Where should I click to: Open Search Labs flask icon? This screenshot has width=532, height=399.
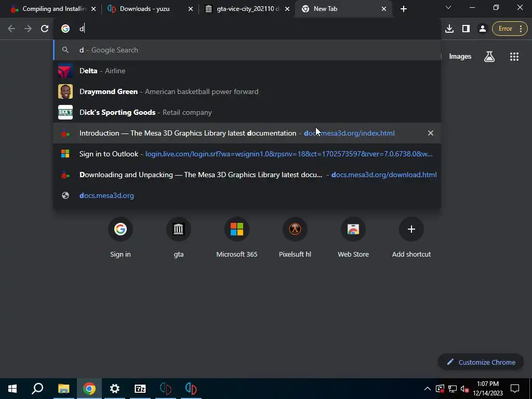pyautogui.click(x=489, y=57)
